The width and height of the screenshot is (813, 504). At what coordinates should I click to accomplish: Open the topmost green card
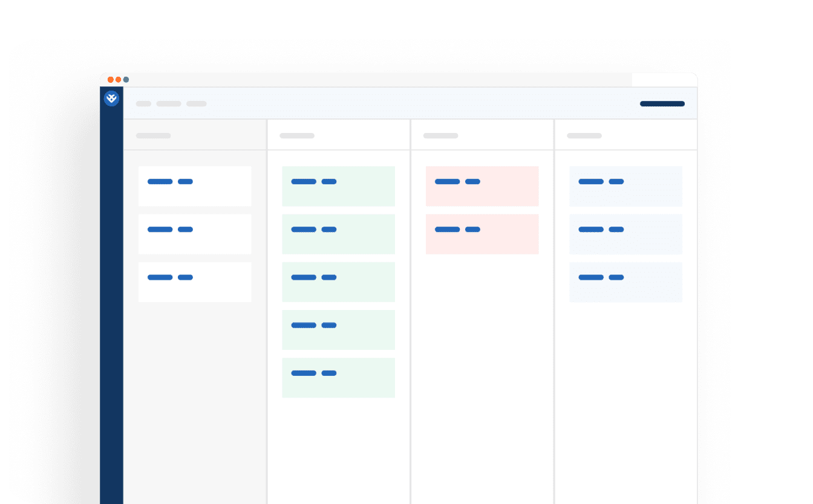coord(338,186)
